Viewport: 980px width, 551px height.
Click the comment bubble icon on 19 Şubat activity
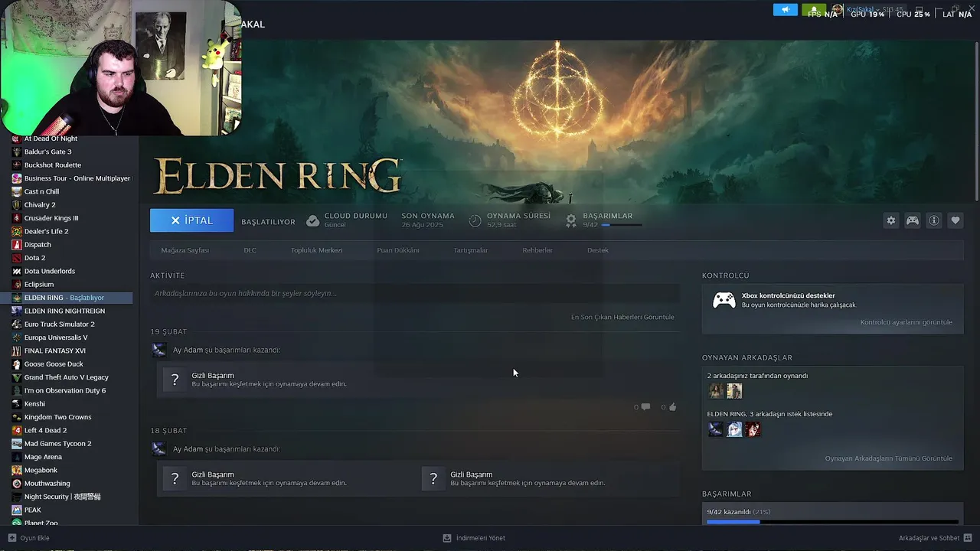click(645, 407)
